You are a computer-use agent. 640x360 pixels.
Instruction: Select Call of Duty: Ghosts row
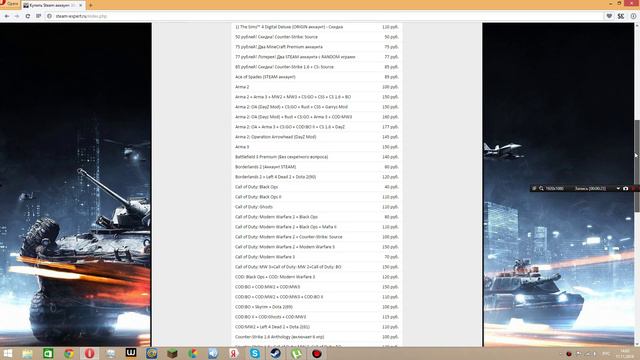pyautogui.click(x=317, y=207)
